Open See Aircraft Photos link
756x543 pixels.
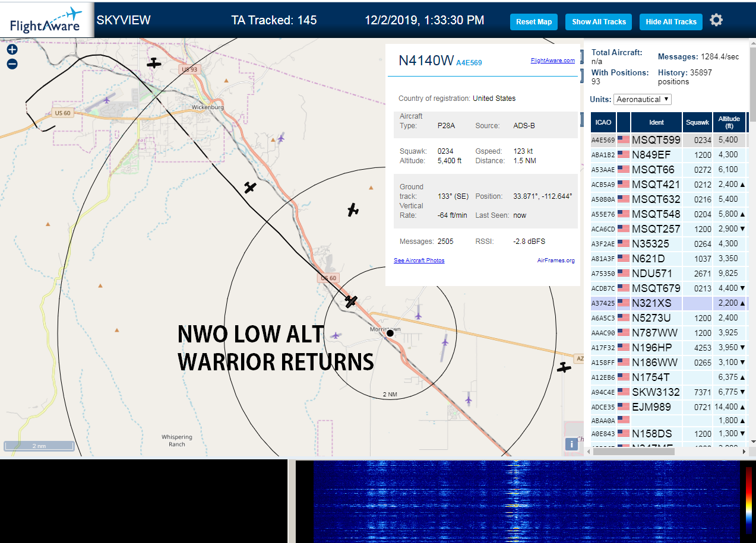pos(419,261)
